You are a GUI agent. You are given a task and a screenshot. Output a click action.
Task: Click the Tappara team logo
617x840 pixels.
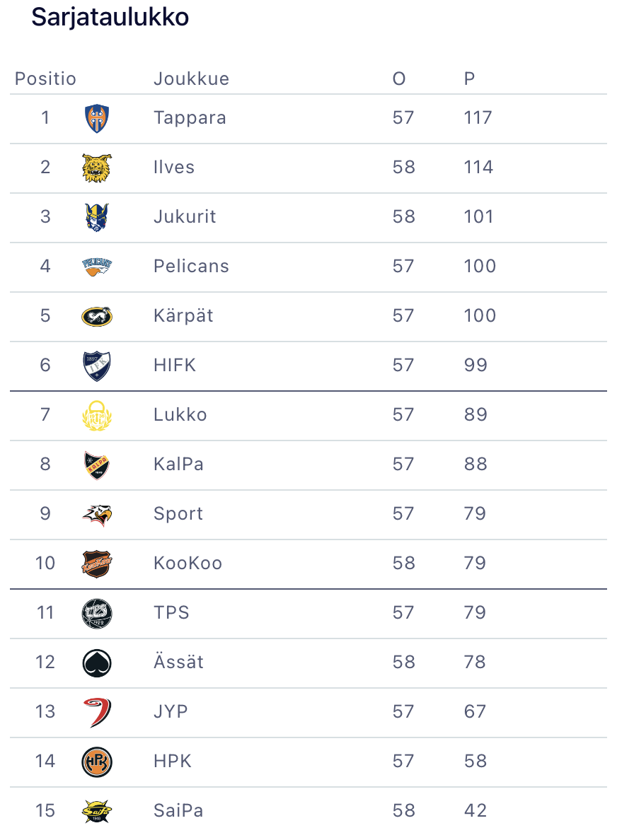click(x=97, y=118)
